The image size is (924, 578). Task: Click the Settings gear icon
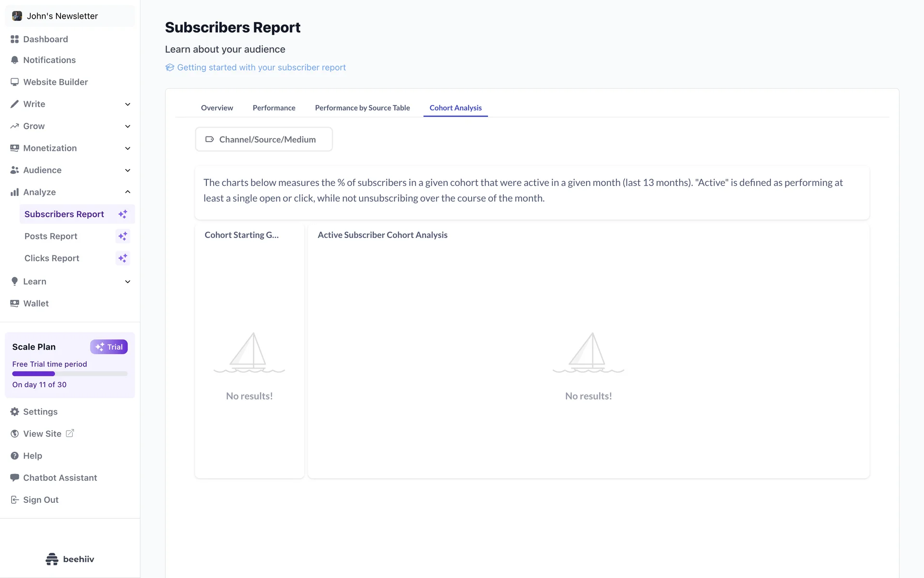pos(14,412)
